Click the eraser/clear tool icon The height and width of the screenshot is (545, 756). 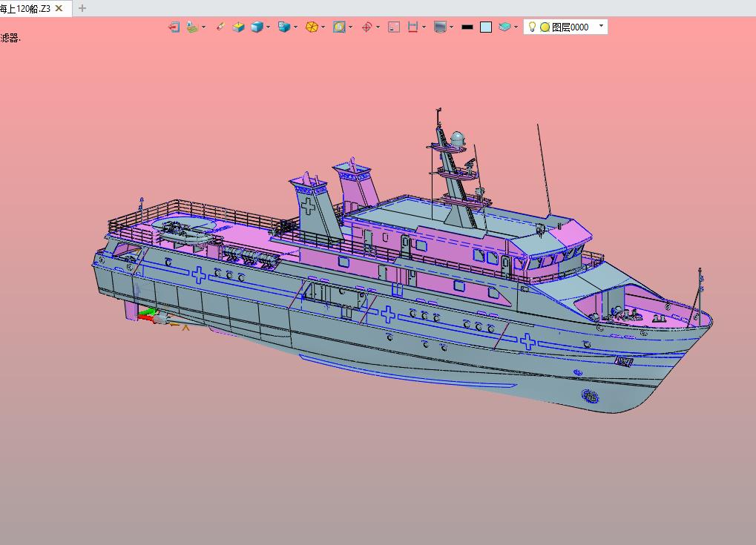[220, 27]
